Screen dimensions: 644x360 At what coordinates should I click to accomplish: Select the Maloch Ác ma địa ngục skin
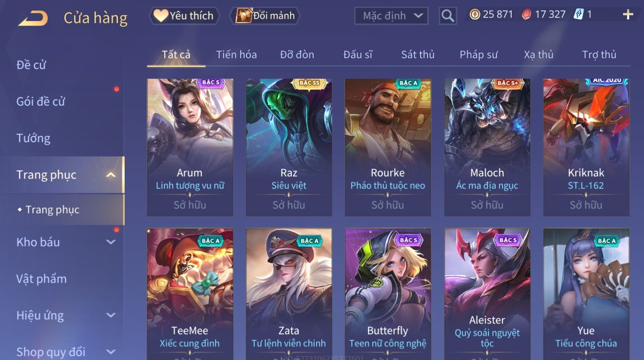point(487,147)
